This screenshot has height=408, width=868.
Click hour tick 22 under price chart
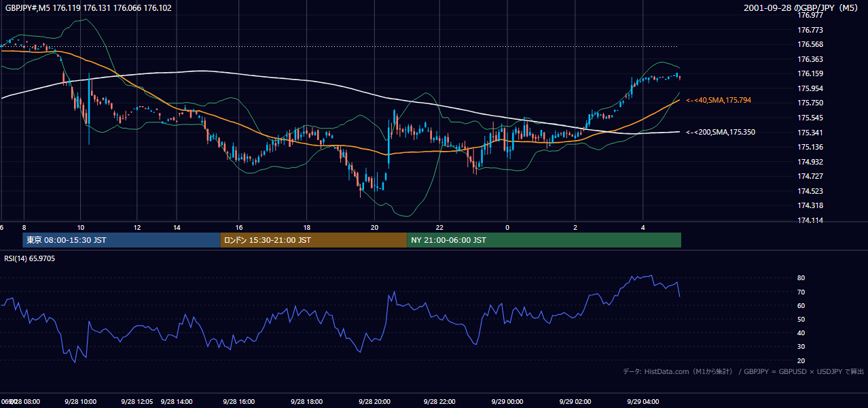coord(439,227)
